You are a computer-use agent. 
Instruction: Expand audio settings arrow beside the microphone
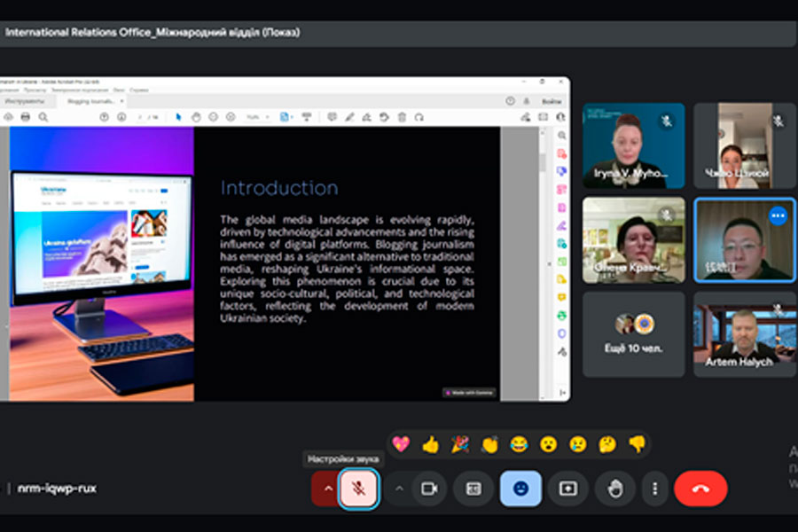tap(327, 489)
